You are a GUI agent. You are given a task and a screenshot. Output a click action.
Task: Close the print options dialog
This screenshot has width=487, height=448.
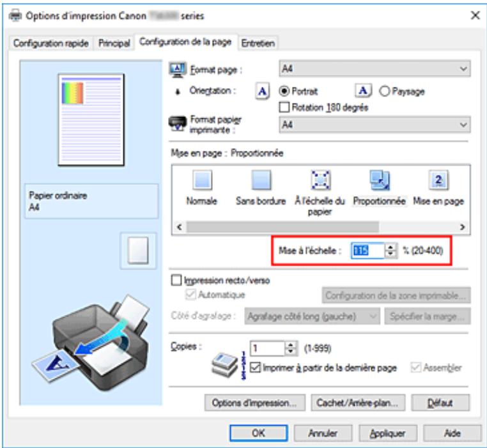tap(475, 15)
